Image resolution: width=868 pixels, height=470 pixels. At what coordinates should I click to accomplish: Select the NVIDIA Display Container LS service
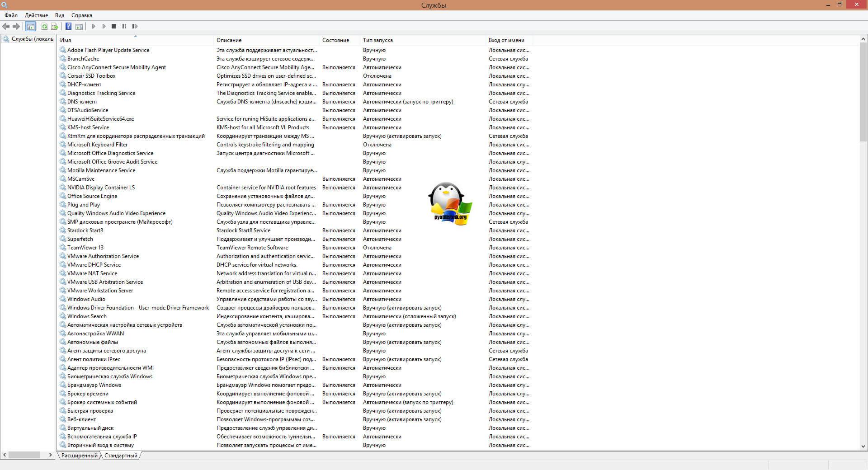tap(101, 188)
